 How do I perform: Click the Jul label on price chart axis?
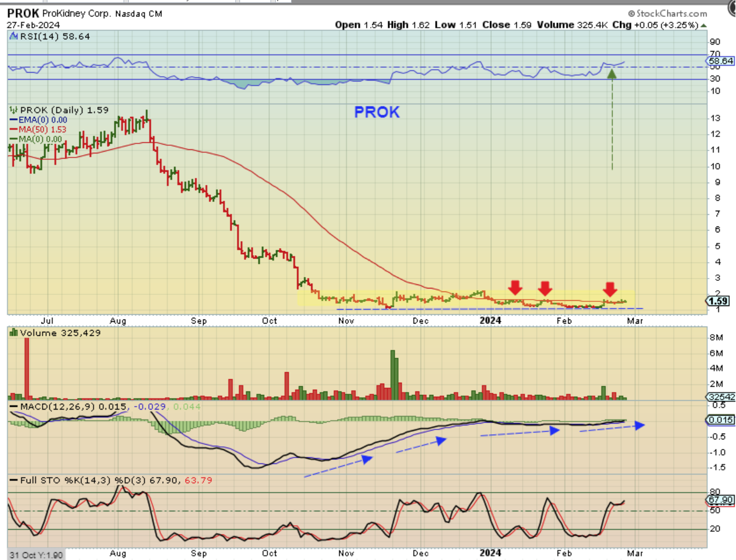click(x=47, y=321)
